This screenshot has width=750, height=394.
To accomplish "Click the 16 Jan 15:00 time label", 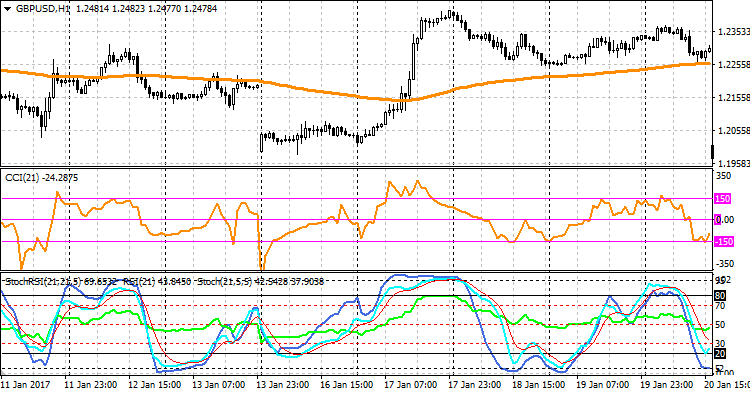I will coord(346,385).
